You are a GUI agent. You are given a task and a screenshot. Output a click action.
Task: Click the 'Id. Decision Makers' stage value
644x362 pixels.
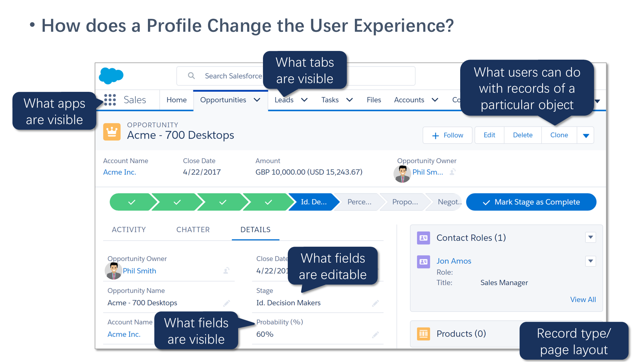tap(288, 303)
